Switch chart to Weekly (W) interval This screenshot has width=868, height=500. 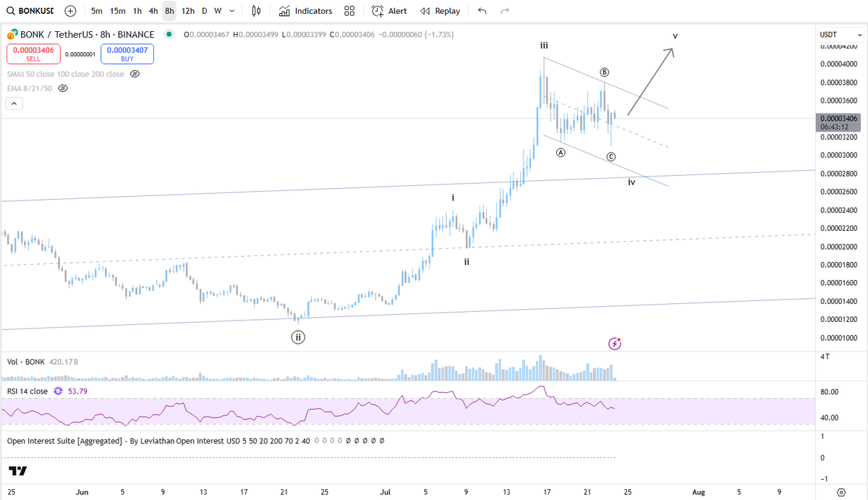coord(218,11)
